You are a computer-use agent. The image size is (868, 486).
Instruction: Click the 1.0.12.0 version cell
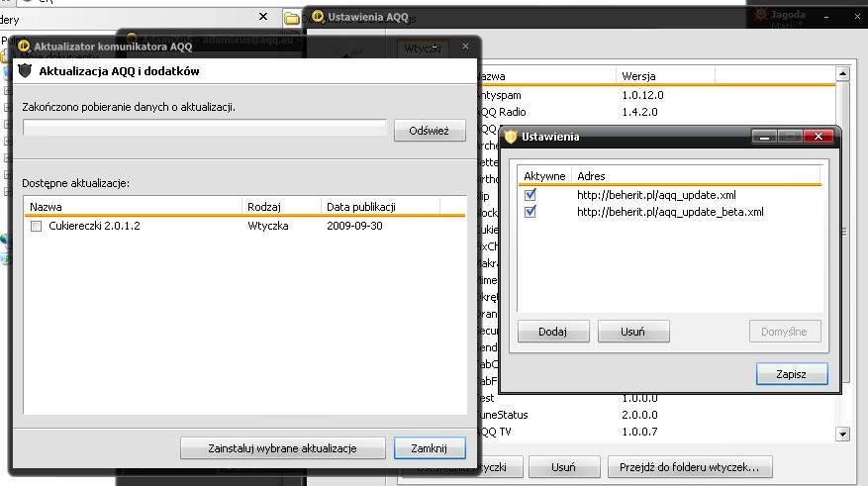point(642,95)
